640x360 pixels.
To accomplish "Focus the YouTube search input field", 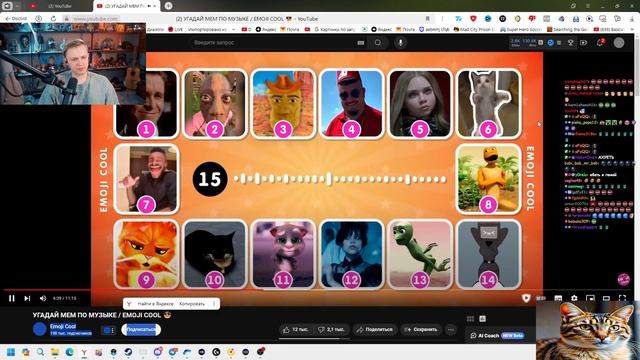I will 273,42.
